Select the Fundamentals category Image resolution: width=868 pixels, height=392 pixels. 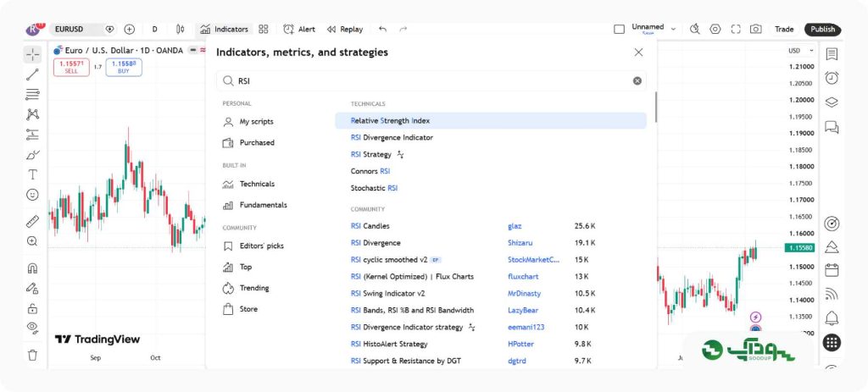[255, 205]
